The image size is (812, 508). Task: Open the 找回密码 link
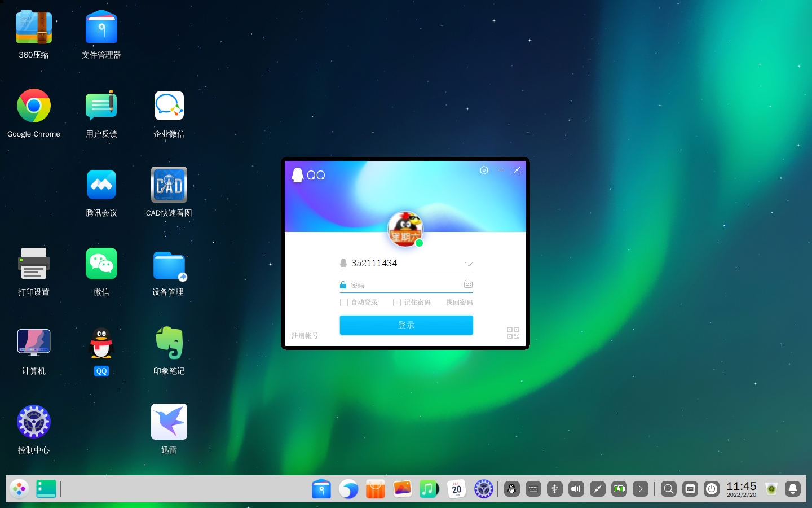coord(460,303)
